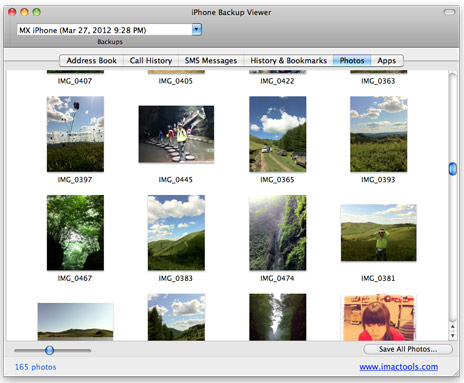Select waterfall photo IMG_0474
Image resolution: width=464 pixels, height=383 pixels.
tap(278, 233)
